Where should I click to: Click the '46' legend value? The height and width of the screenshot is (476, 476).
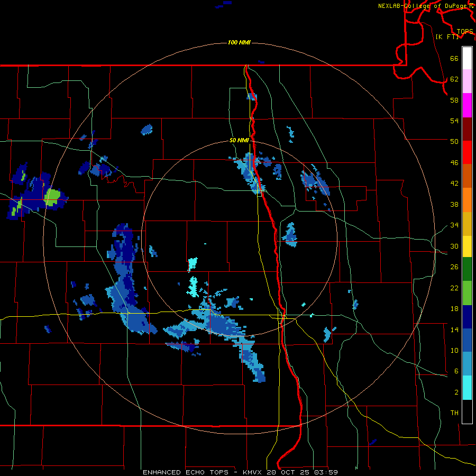(454, 163)
